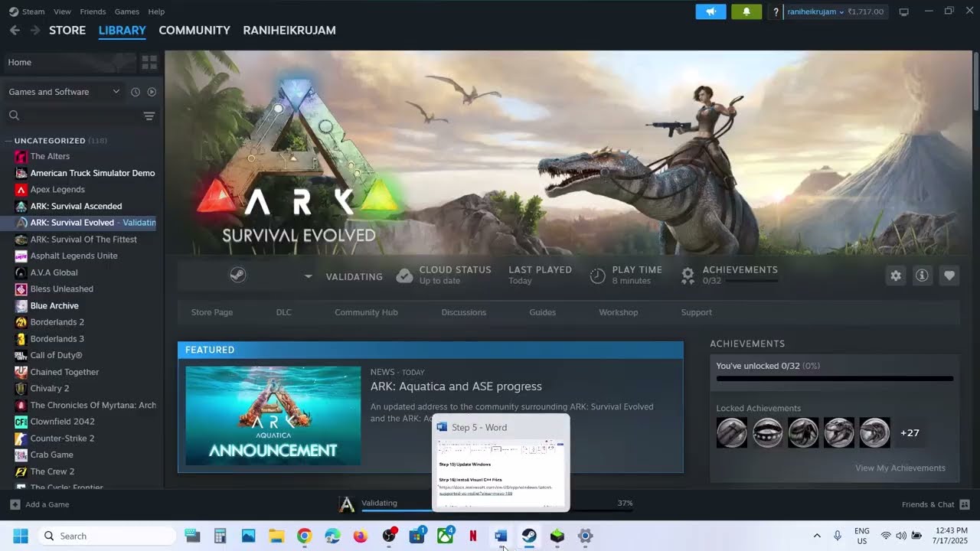Screen dimensions: 980x551
Task: Open Netflix from the taskbar
Action: [473, 536]
